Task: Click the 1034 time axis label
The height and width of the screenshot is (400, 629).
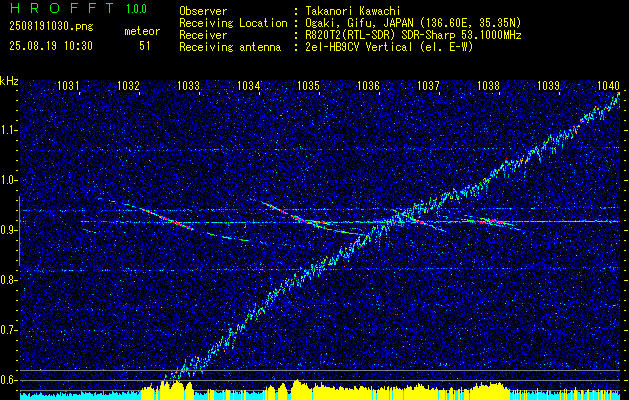Action: point(248,85)
